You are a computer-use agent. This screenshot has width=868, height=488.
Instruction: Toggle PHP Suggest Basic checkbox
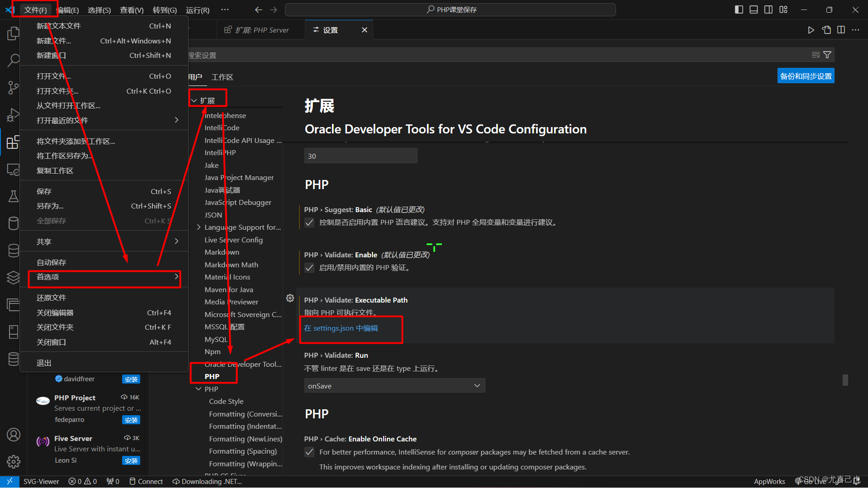pyautogui.click(x=309, y=223)
